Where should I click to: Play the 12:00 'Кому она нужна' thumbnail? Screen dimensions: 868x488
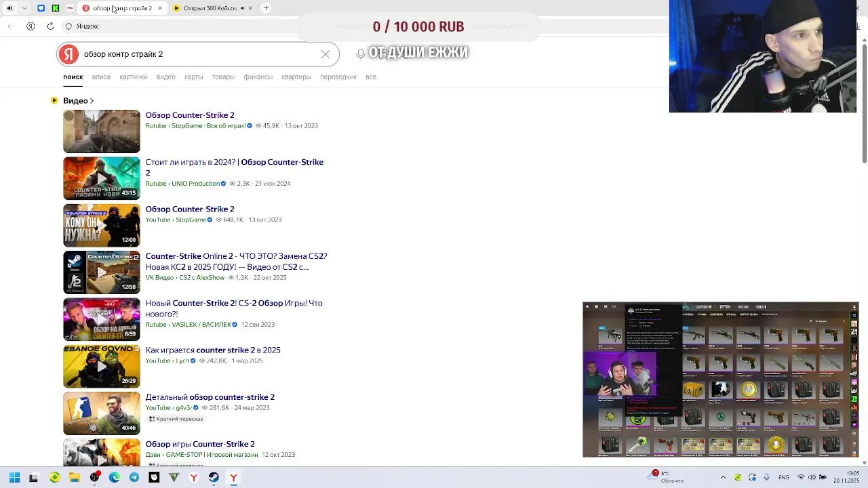102,226
